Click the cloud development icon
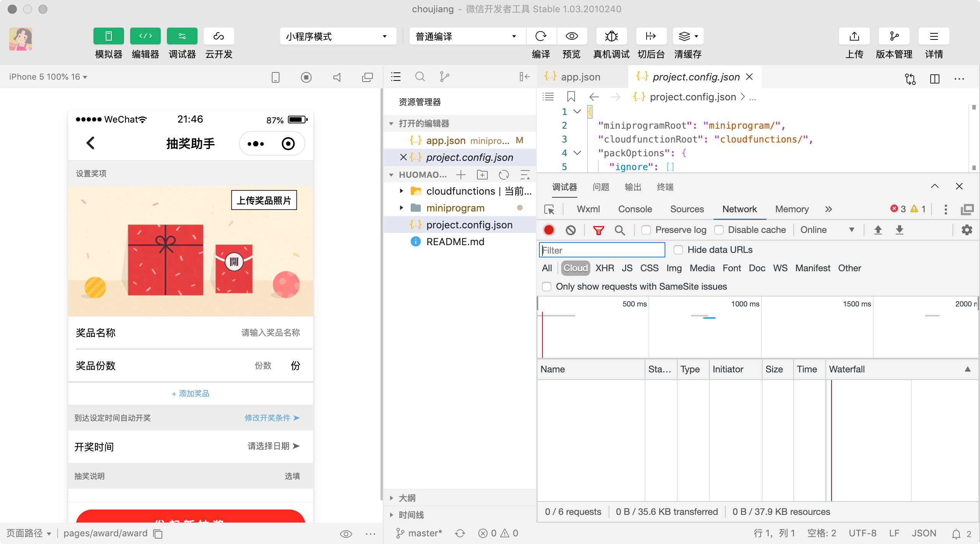The height and width of the screenshot is (544, 980). [219, 36]
